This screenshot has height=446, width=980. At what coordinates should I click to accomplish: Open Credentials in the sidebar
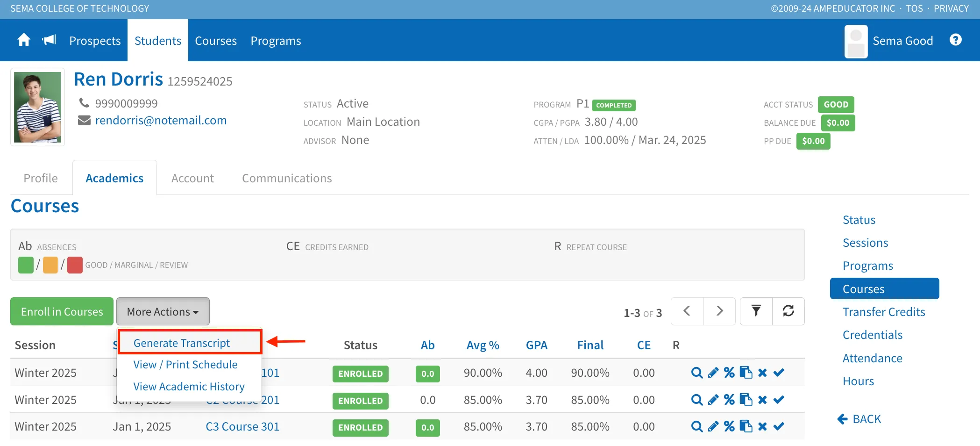(872, 335)
